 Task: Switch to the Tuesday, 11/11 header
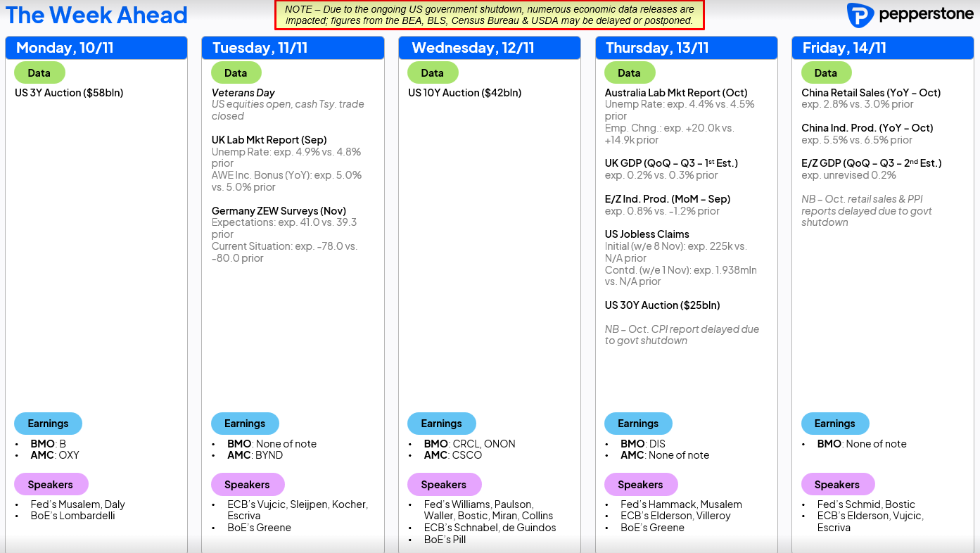[293, 48]
